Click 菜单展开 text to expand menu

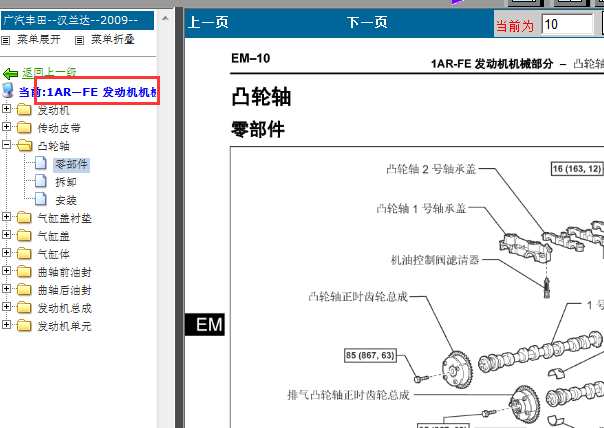tap(39, 39)
